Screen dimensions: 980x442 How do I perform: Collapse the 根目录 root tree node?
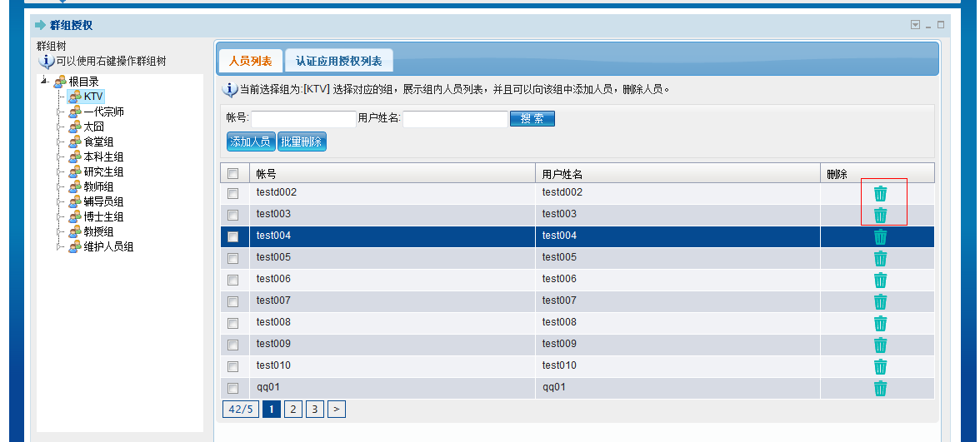[x=43, y=81]
